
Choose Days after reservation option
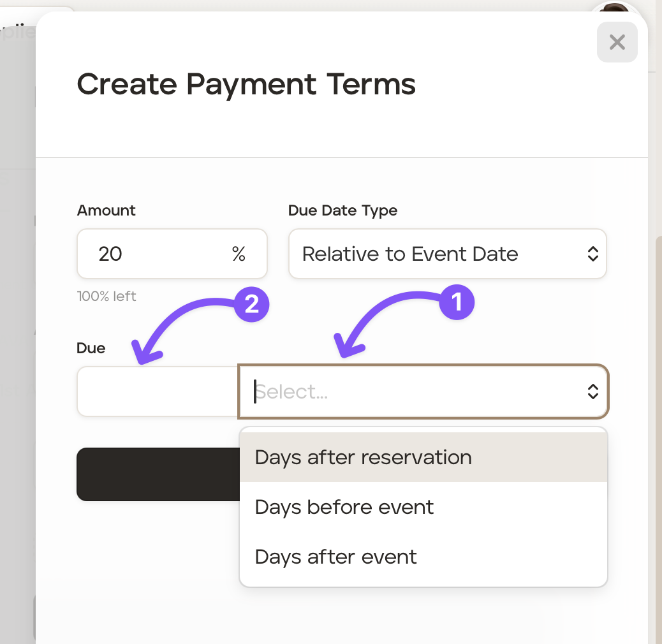(363, 457)
